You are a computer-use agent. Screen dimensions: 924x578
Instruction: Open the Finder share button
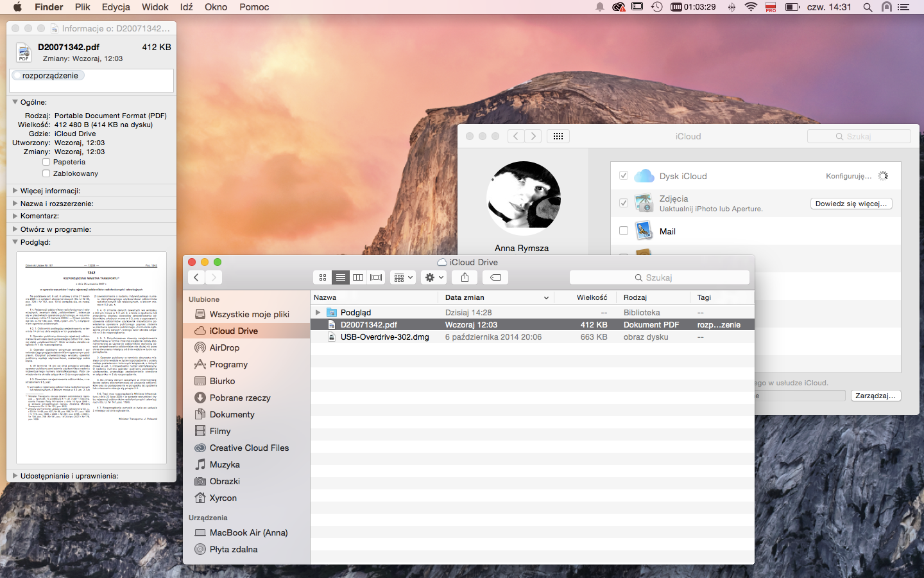click(465, 277)
